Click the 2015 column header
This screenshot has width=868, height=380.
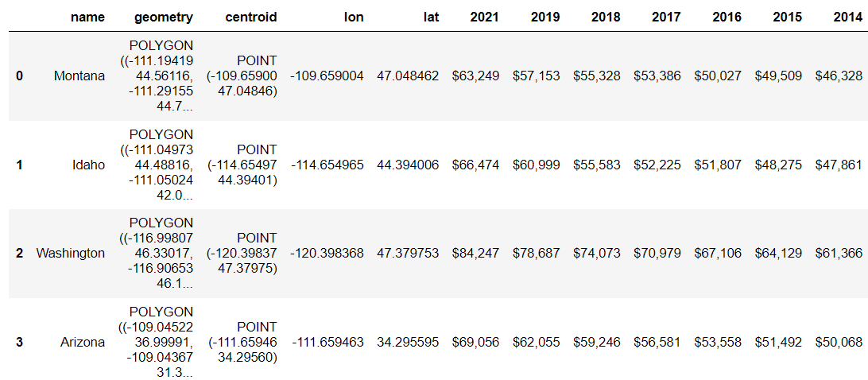787,17
